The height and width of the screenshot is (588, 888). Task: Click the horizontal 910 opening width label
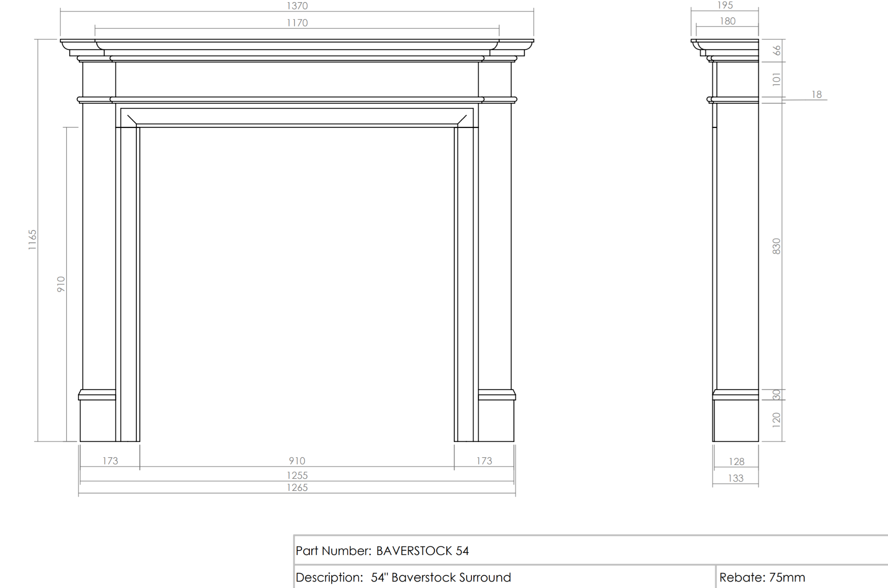(x=297, y=461)
